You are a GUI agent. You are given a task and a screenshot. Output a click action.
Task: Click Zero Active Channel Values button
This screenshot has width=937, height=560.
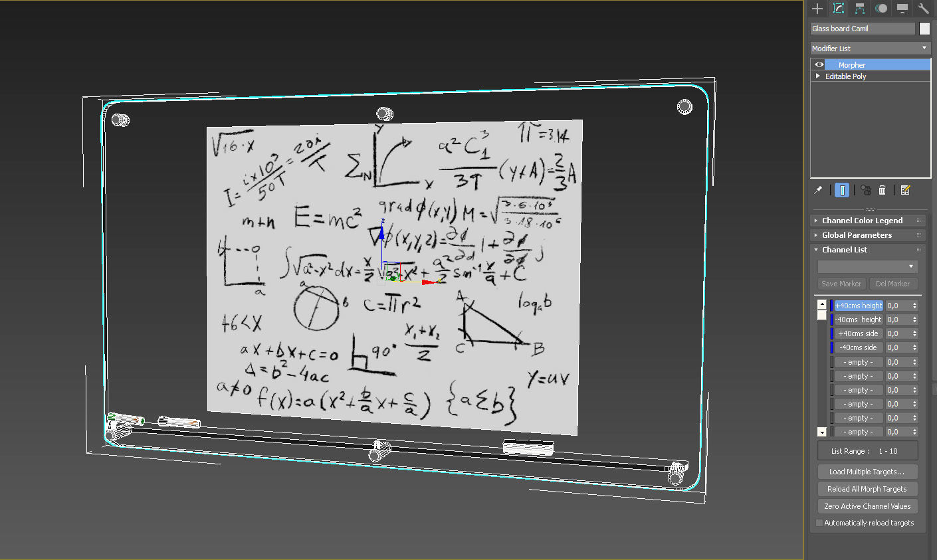click(867, 506)
